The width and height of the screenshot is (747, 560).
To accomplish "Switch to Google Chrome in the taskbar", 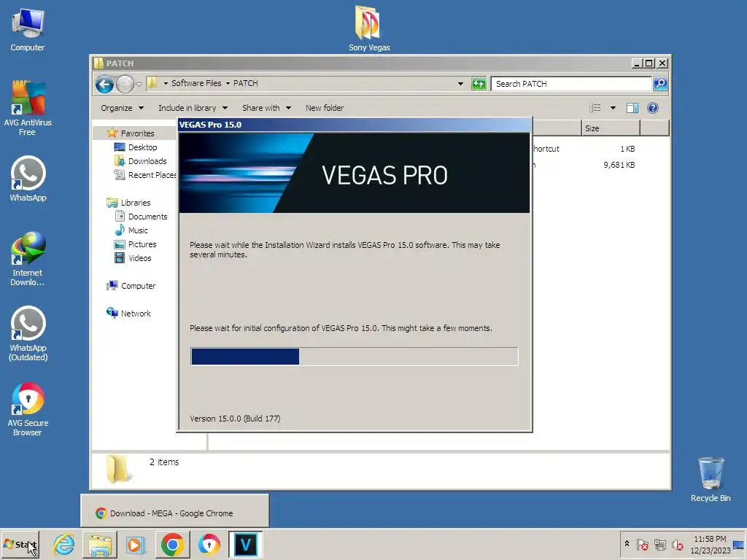I will pyautogui.click(x=172, y=544).
